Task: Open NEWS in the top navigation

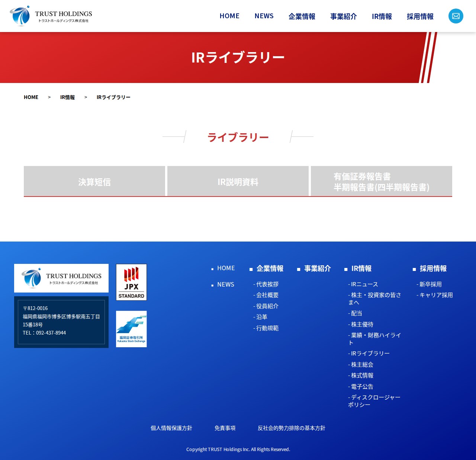Action: [x=264, y=16]
